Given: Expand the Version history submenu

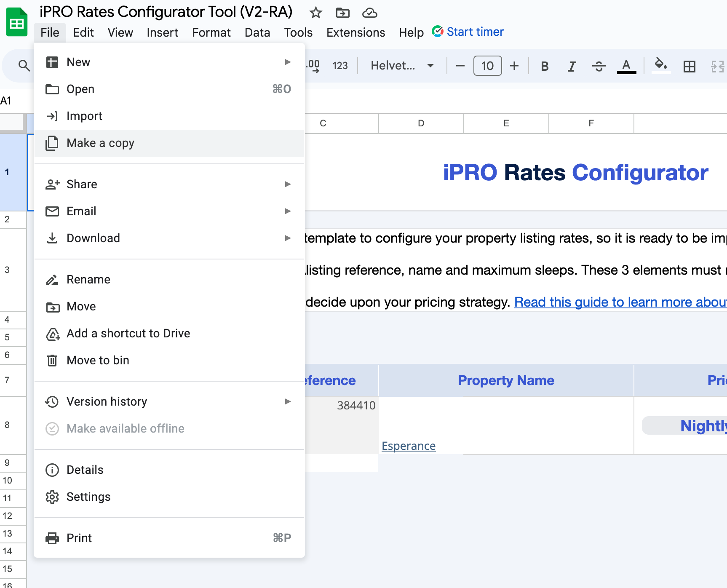Looking at the screenshot, I should [169, 402].
